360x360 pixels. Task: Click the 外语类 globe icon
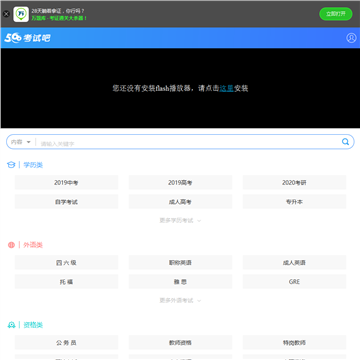(x=11, y=245)
